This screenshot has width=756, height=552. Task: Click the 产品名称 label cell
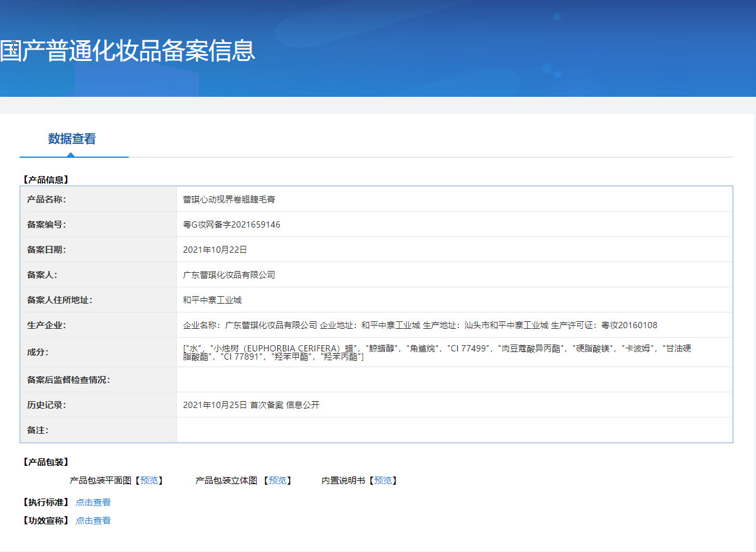pyautogui.click(x=99, y=199)
